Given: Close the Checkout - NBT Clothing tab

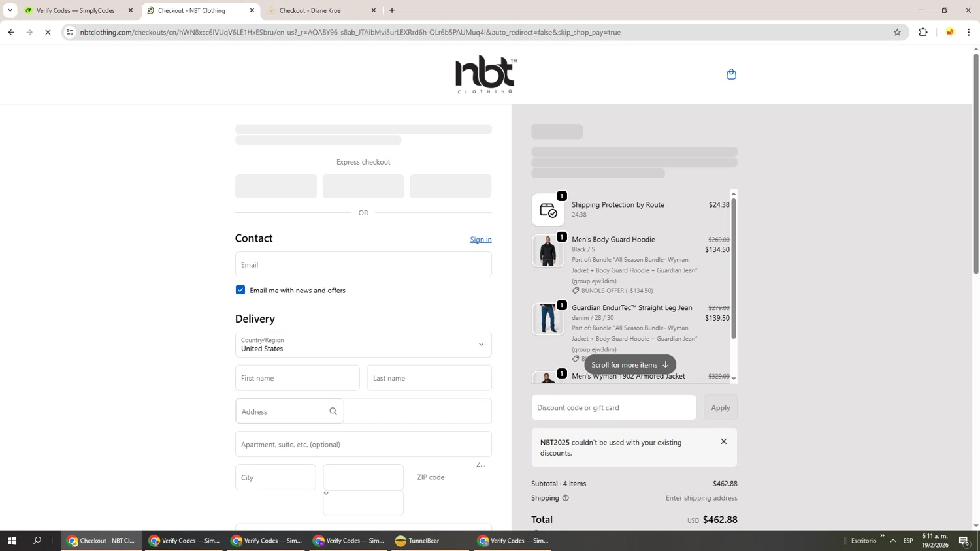Looking at the screenshot, I should [x=252, y=10].
